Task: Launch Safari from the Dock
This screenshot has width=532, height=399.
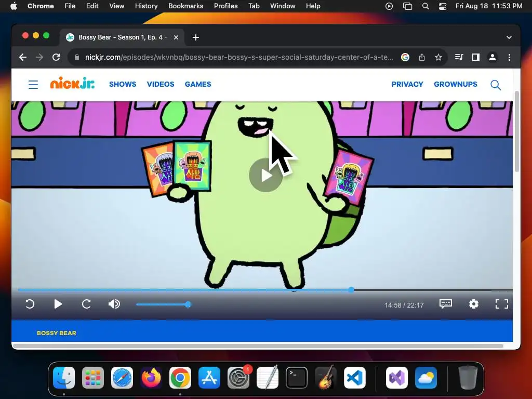Action: click(122, 378)
